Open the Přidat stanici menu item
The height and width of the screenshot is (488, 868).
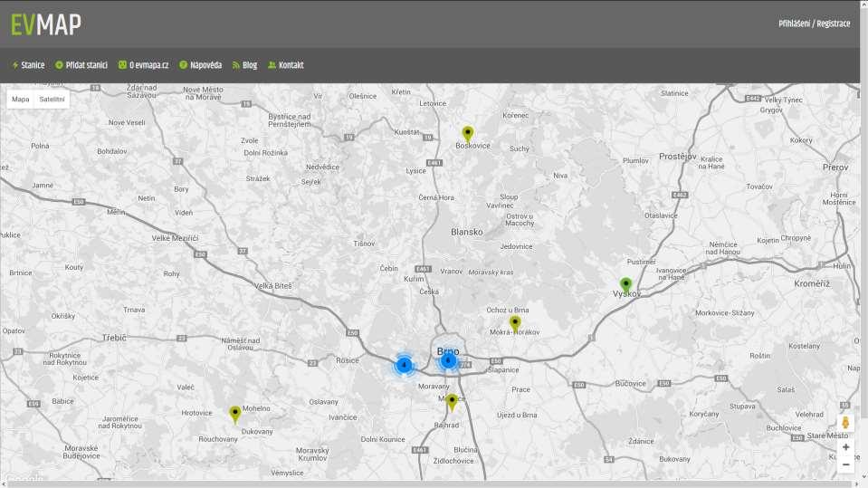click(x=81, y=65)
